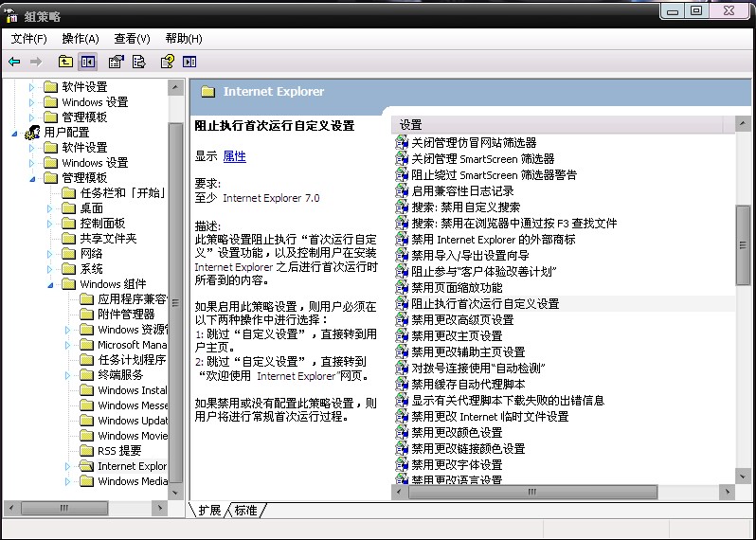Click the settings list scroll right arrow
This screenshot has width=756, height=540.
pos(727,492)
